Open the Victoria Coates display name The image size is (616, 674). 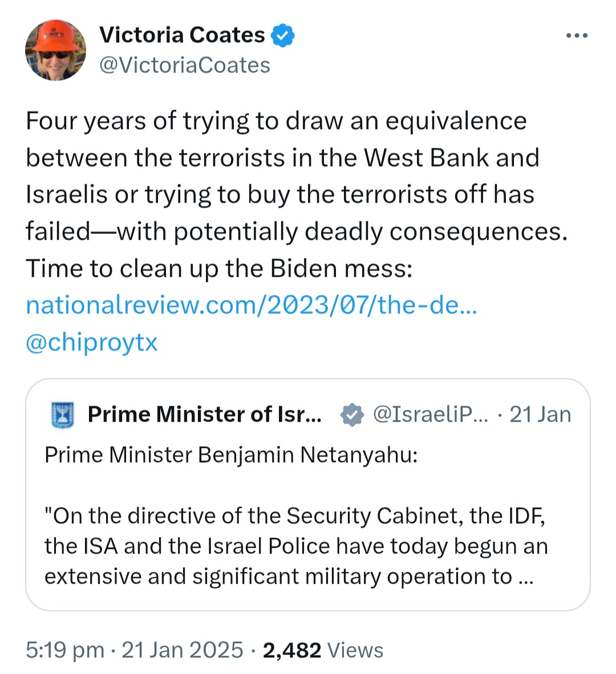coord(182,35)
